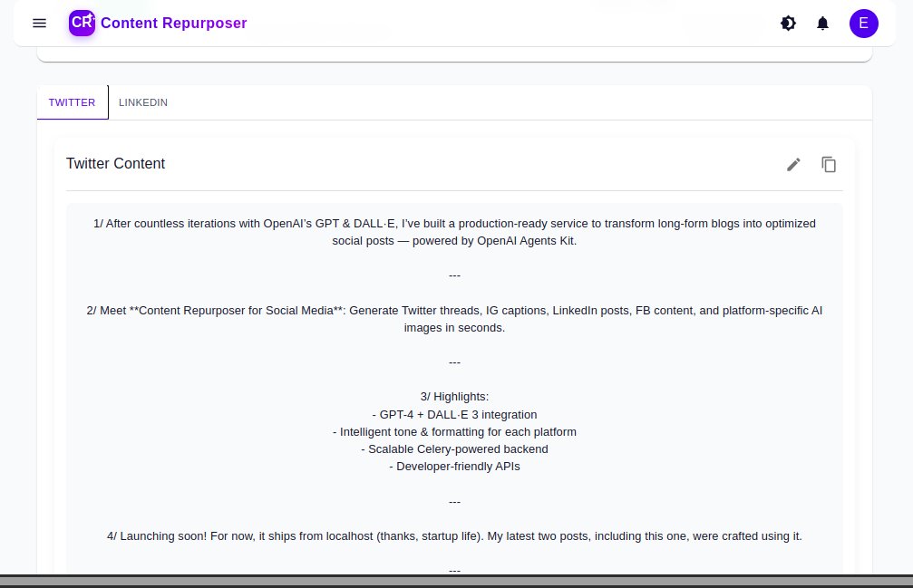The image size is (913, 588).
Task: Open the Content Repurposer home link
Action: click(x=173, y=24)
